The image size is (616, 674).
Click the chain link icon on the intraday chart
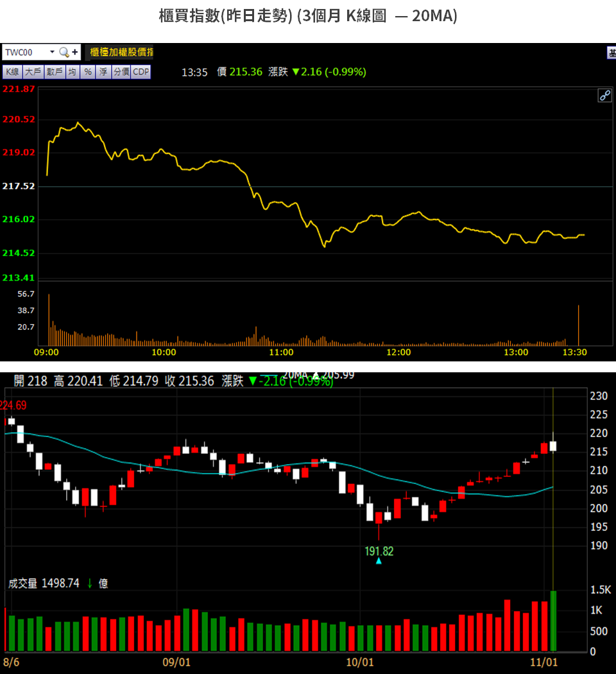point(604,96)
